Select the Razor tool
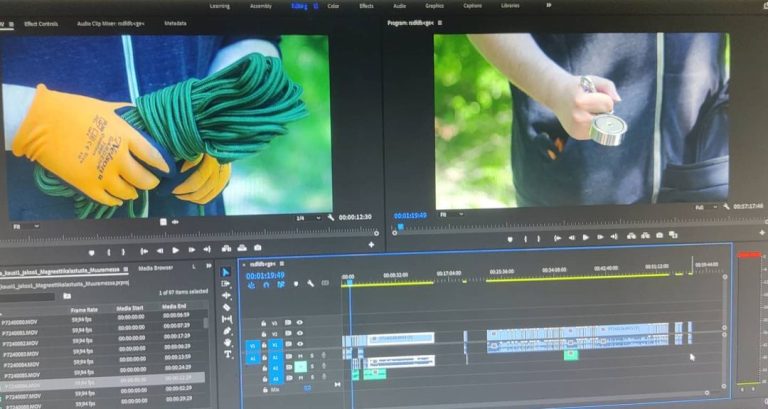This screenshot has width=768, height=409. pyautogui.click(x=227, y=307)
